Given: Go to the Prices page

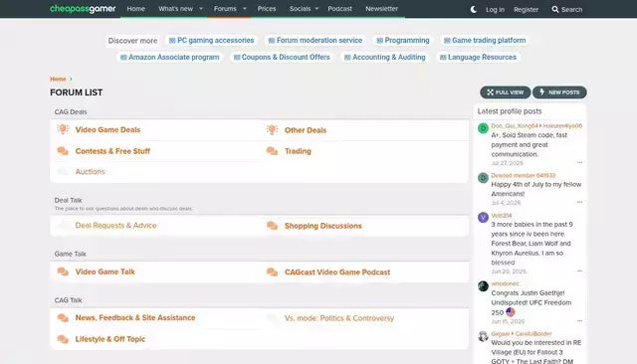Looking at the screenshot, I should point(267,9).
